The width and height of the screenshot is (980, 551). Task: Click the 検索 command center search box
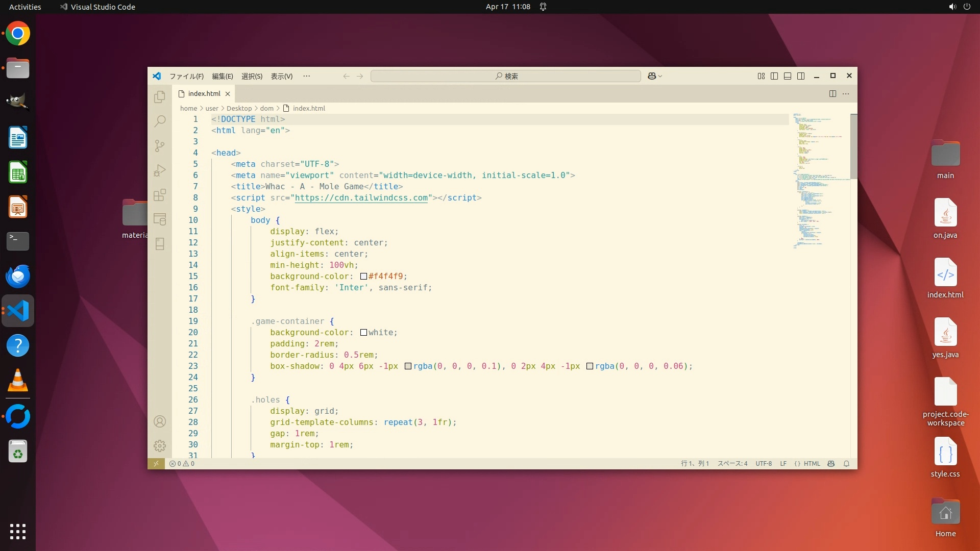click(x=505, y=76)
